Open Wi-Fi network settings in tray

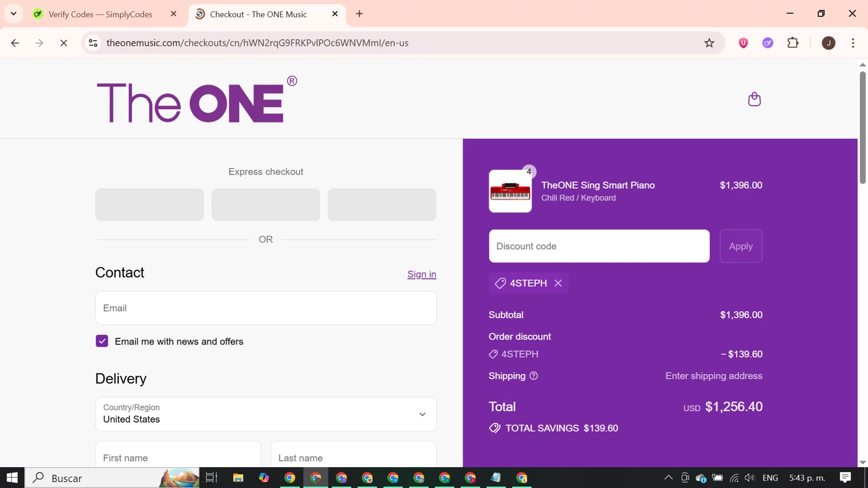[734, 478]
